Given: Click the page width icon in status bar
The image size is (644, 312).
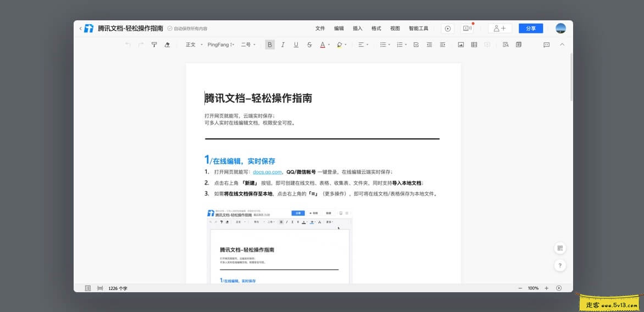Looking at the screenshot, I should [100, 288].
